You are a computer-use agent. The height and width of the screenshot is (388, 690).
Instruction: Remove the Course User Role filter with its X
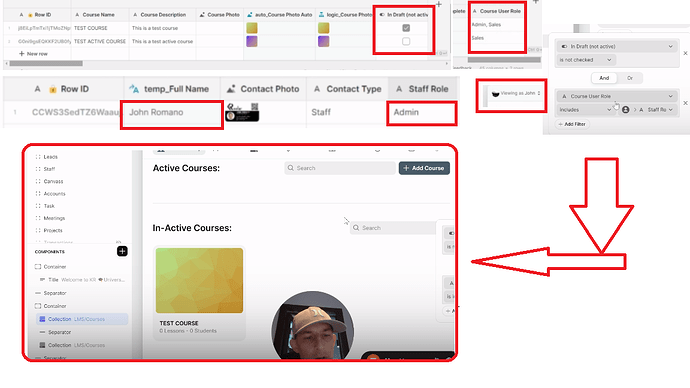tap(685, 103)
